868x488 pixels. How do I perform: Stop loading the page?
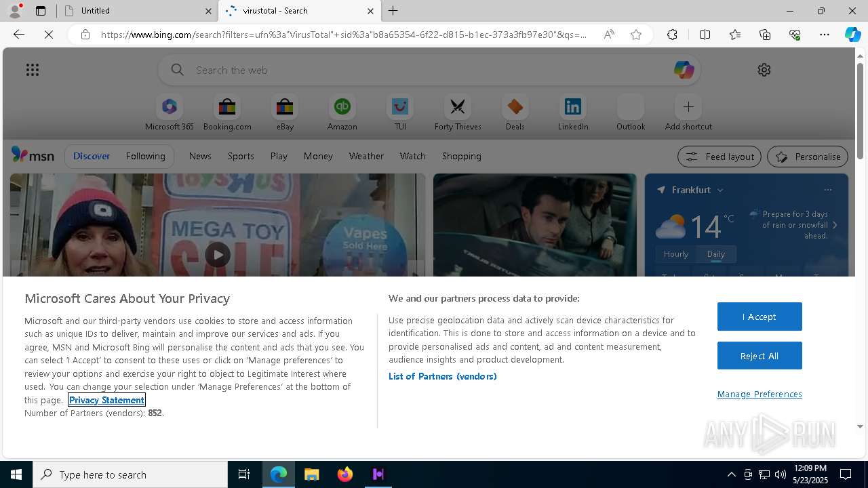(x=49, y=35)
